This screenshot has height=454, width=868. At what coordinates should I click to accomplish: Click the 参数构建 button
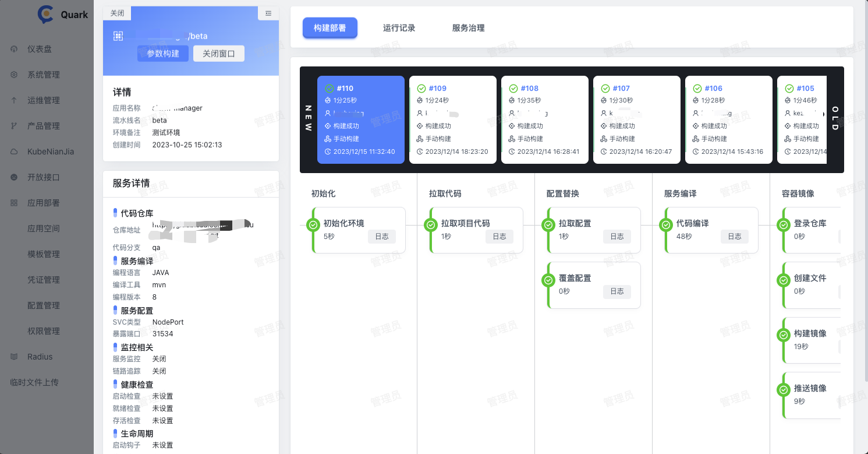(x=163, y=54)
